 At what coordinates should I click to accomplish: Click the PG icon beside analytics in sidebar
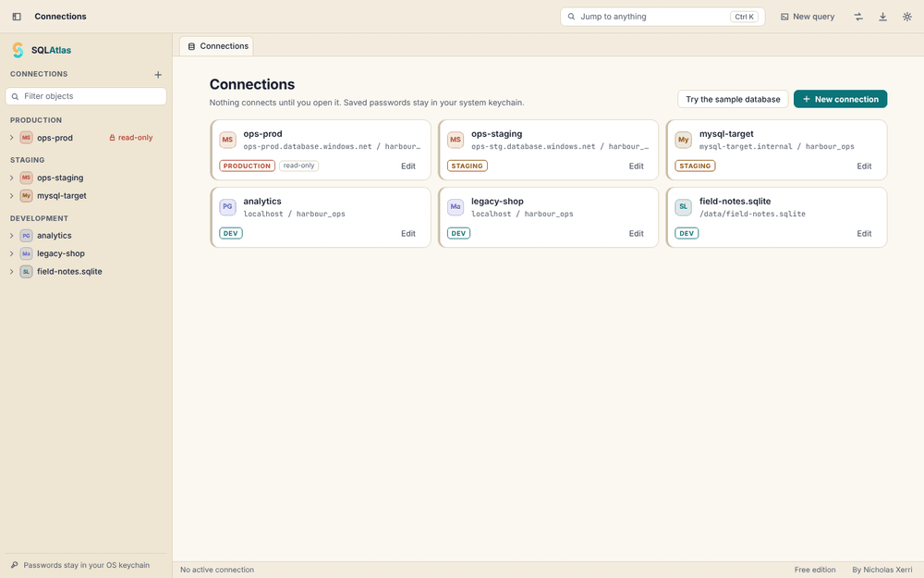[x=26, y=235]
